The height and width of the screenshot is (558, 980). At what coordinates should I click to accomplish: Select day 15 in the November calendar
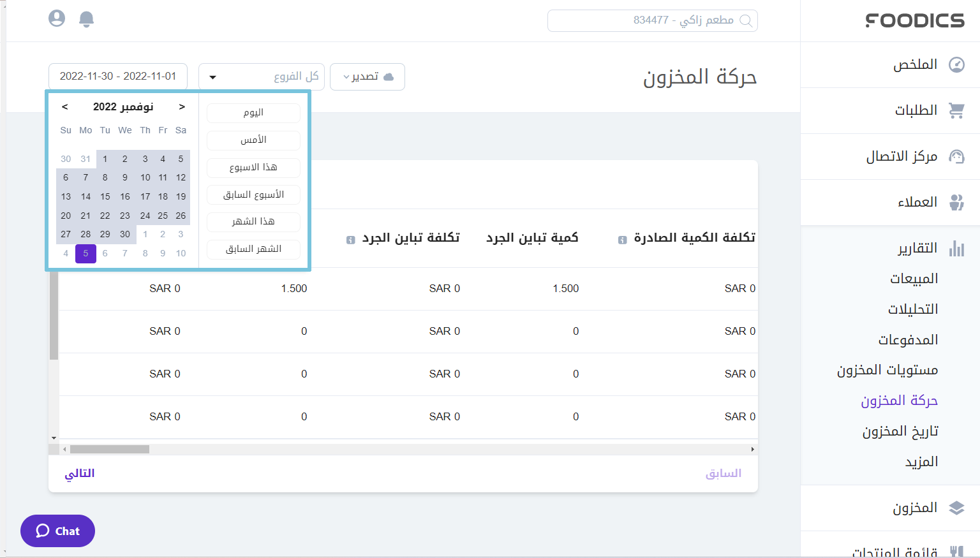105,196
